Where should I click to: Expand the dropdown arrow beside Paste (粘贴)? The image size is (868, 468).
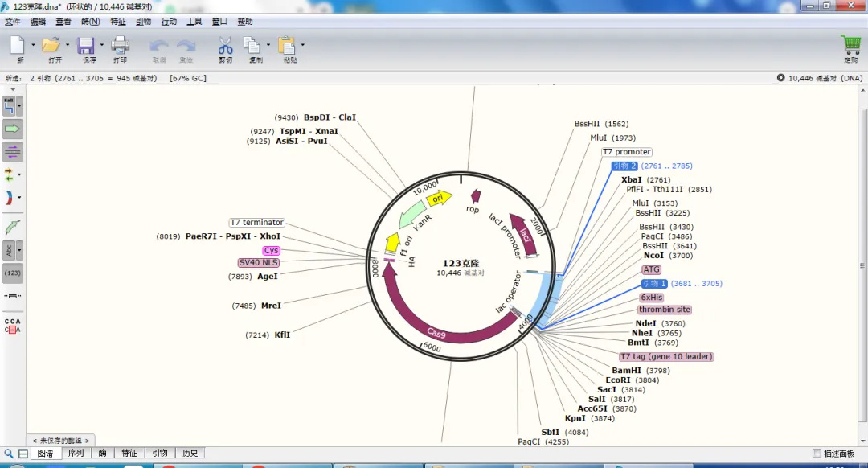tap(302, 45)
